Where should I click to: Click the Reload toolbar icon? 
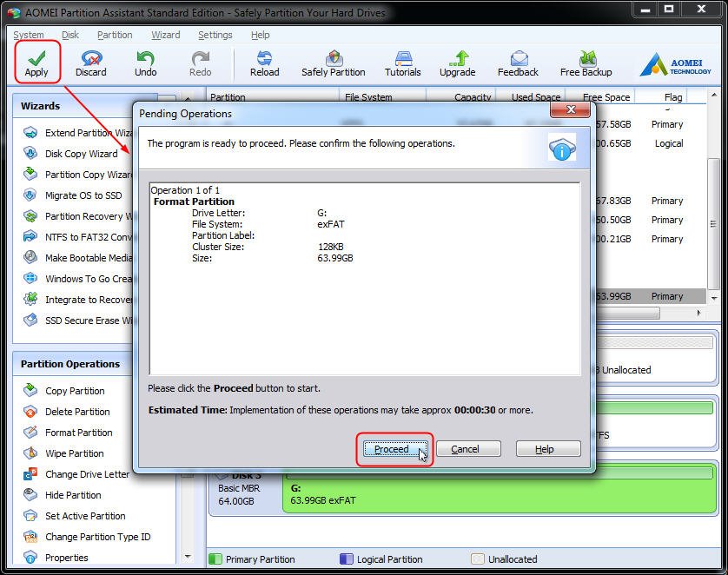click(x=265, y=63)
